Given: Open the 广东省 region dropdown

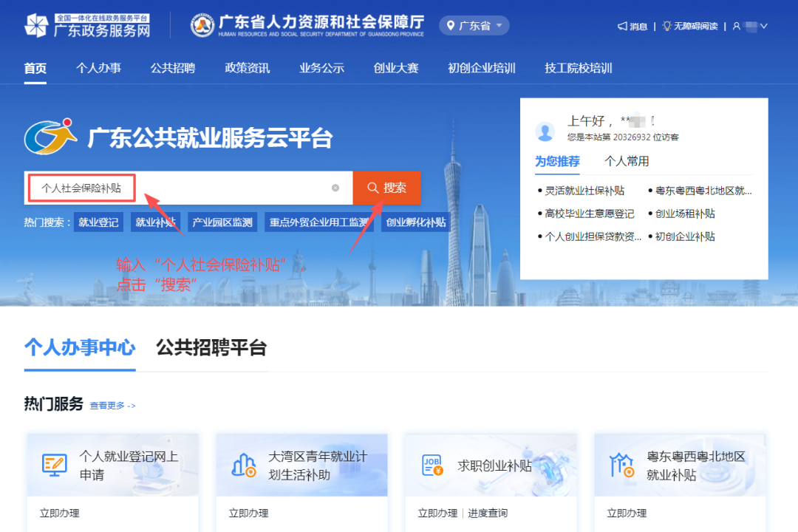Looking at the screenshot, I should (x=474, y=25).
